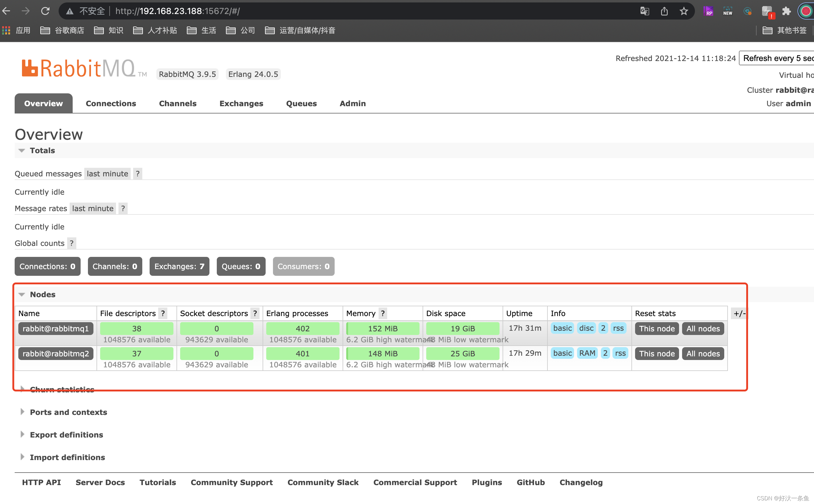
Task: Open help for Message rates
Action: tap(123, 208)
